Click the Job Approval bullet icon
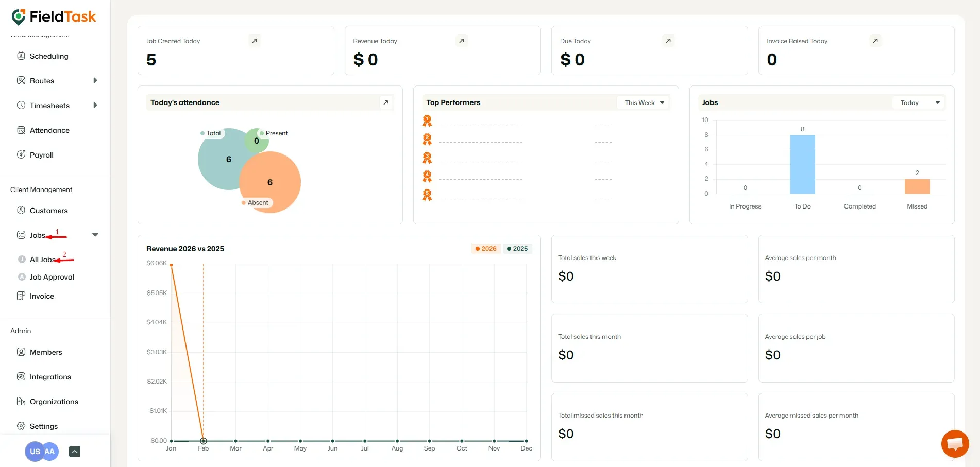 tap(22, 276)
